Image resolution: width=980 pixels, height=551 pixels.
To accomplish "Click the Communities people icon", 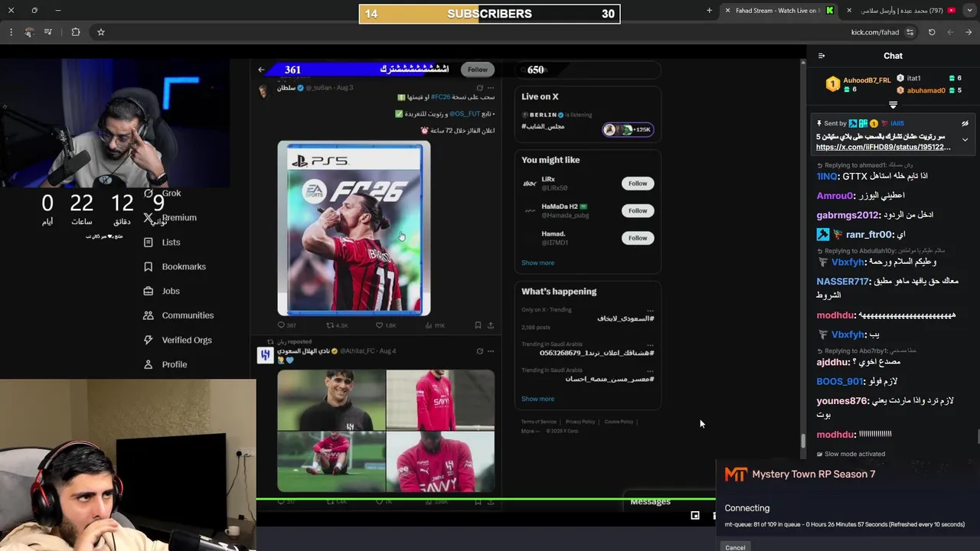I will (149, 316).
